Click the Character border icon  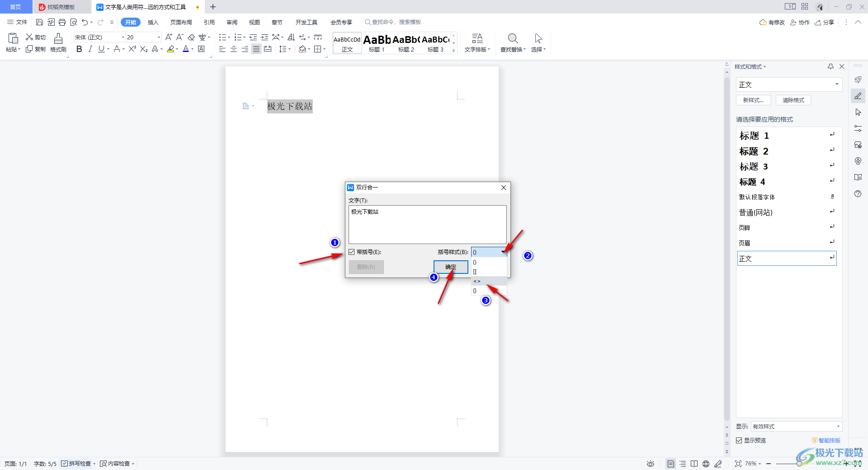pyautogui.click(x=202, y=49)
